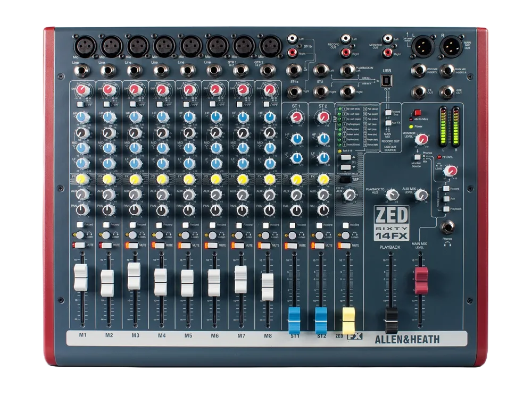Touch the red Phones LEVEL knob

click(450, 171)
